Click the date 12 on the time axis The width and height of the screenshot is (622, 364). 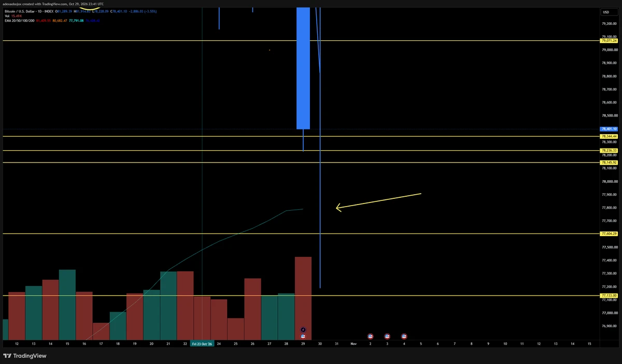[17, 344]
